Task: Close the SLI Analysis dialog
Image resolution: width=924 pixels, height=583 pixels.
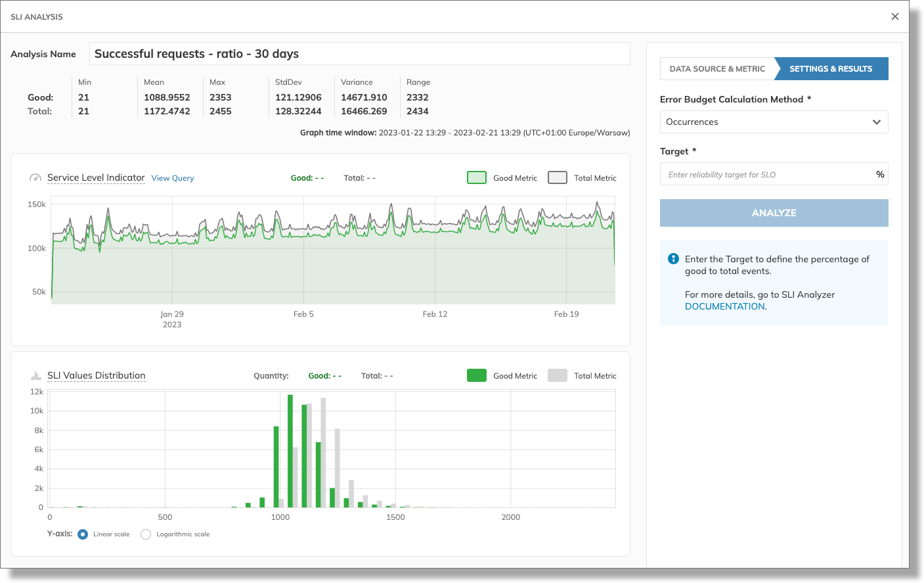Action: (894, 16)
